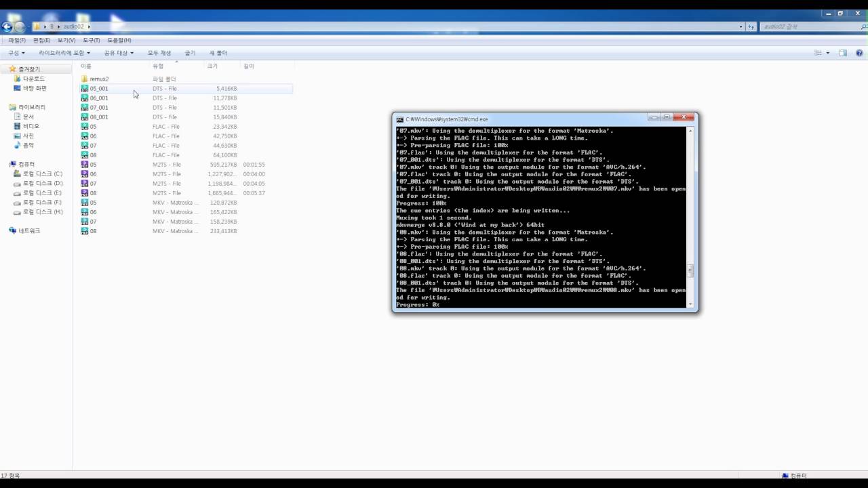The height and width of the screenshot is (488, 868).
Task: Click the 파일 폴더 type of remux2
Action: click(164, 79)
